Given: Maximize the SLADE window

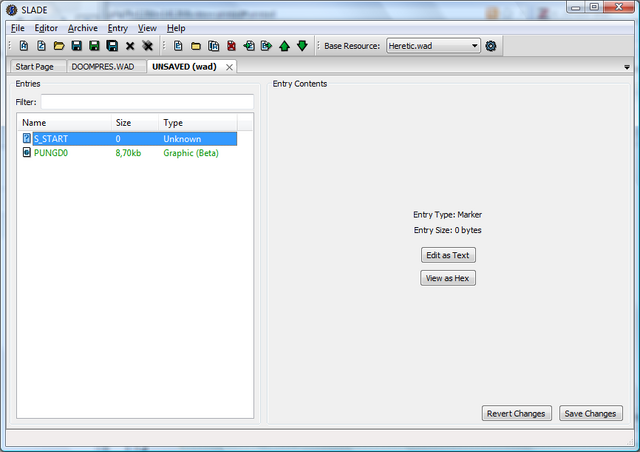Looking at the screenshot, I should pos(594,7).
